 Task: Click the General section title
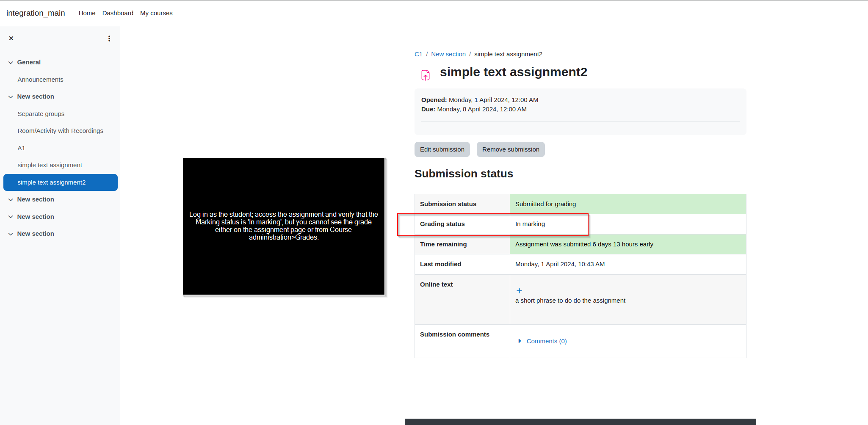[x=29, y=62]
